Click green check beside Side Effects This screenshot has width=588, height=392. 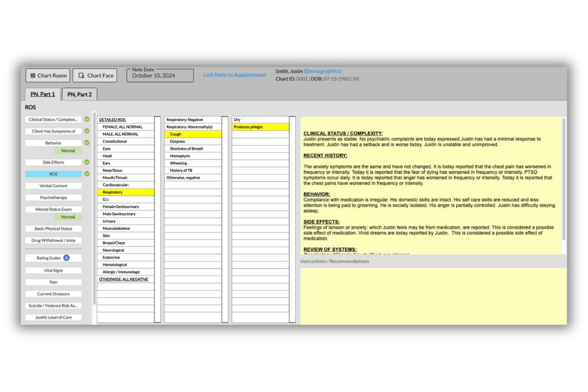pos(87,162)
